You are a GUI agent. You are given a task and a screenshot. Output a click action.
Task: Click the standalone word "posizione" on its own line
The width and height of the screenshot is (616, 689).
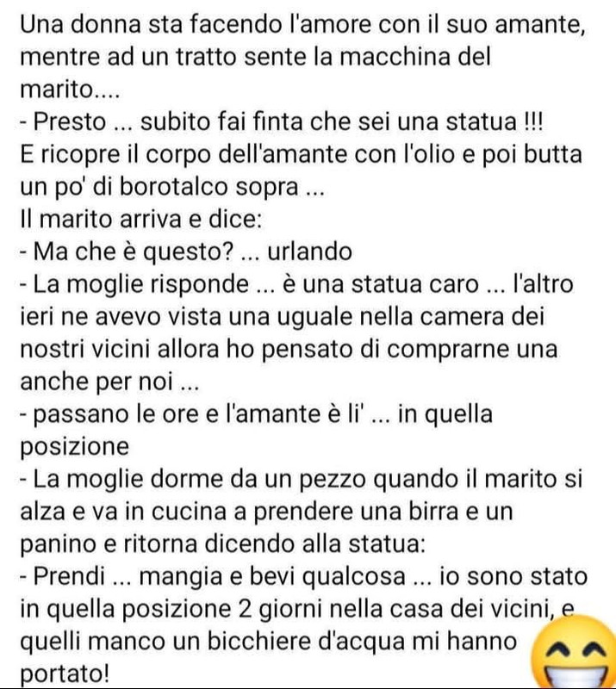75,447
